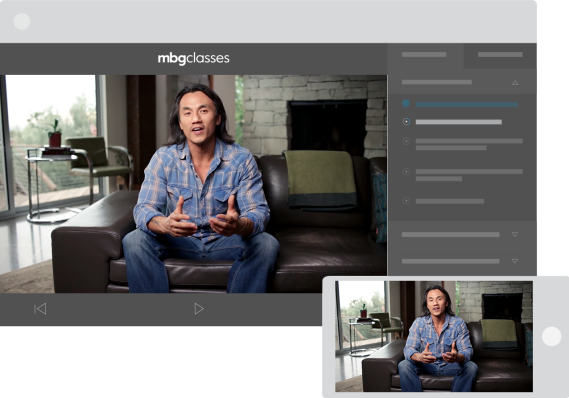Click the play circle icon of the third lesson
The width and height of the screenshot is (569, 398).
406,141
